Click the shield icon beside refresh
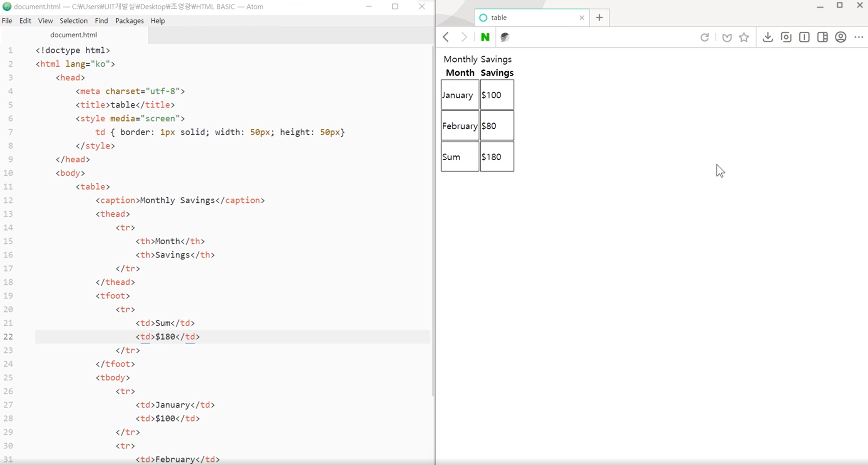This screenshot has height=465, width=868. [x=727, y=37]
